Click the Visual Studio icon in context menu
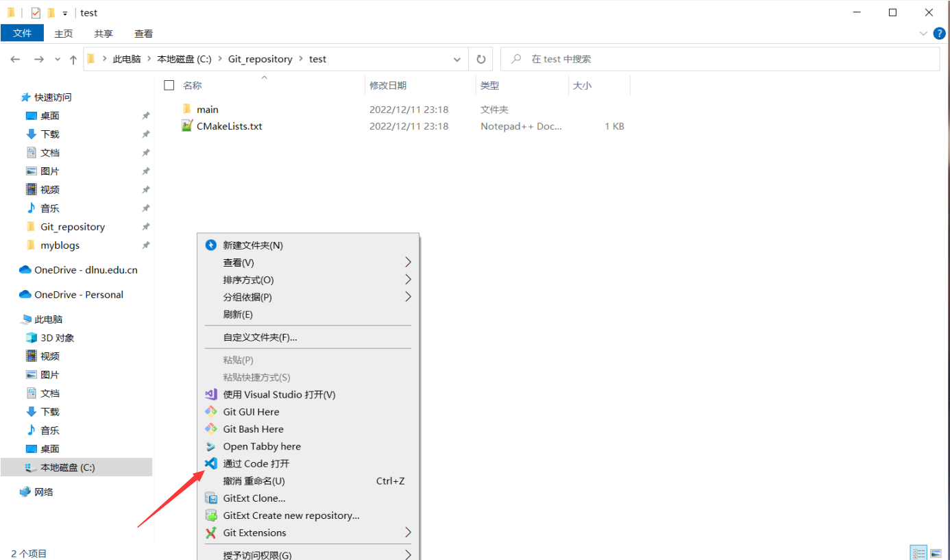The height and width of the screenshot is (560, 950). point(211,395)
